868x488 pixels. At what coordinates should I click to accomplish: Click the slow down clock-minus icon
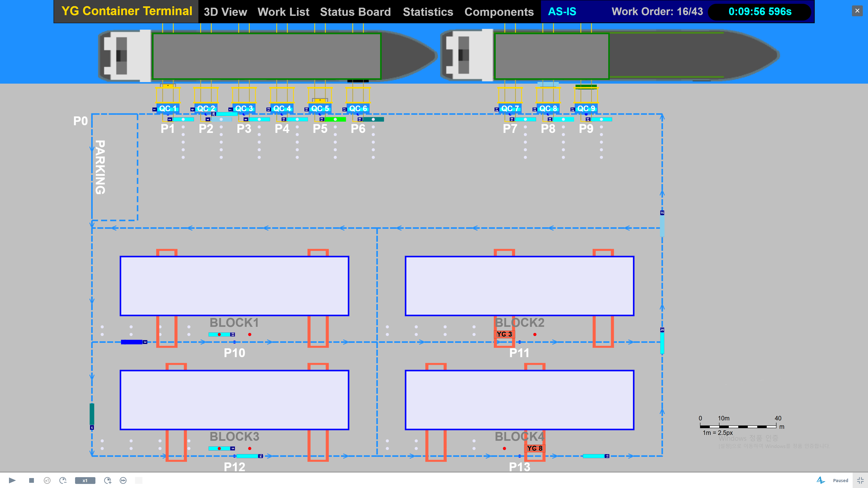tap(63, 480)
